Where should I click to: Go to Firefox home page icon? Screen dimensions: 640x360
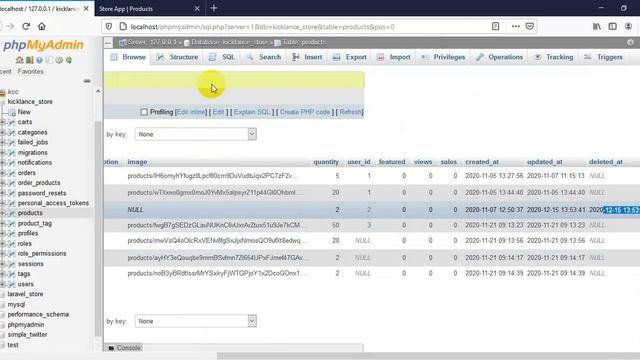pos(42,27)
